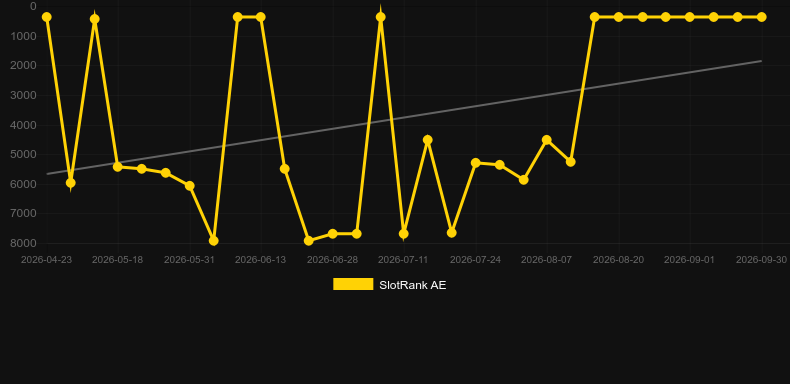Select the final data point at 2026-09-30
This screenshot has height=384, width=790.
(761, 17)
